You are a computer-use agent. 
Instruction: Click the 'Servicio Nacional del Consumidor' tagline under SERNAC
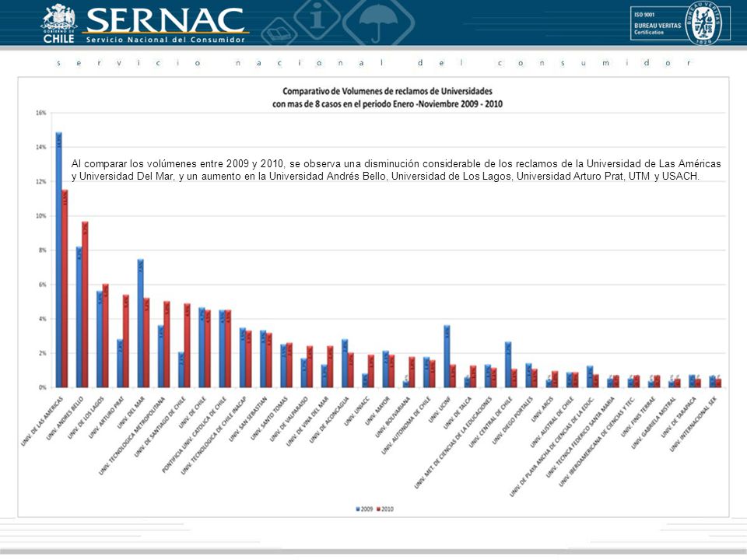(x=165, y=40)
